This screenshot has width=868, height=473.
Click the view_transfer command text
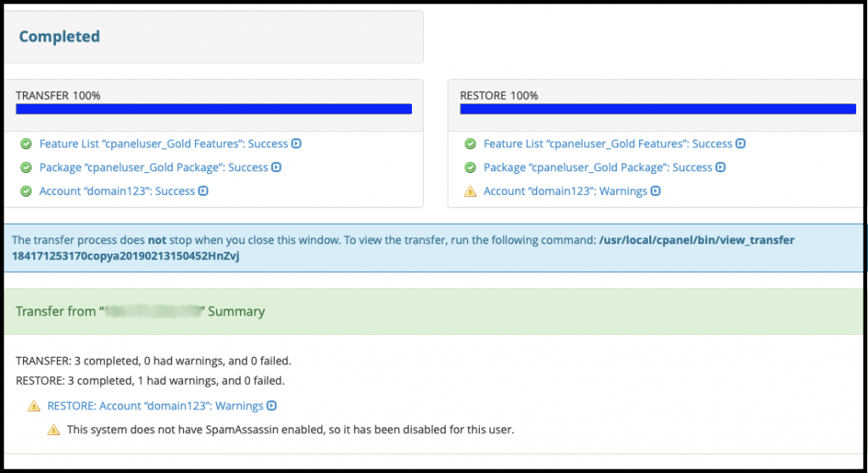click(x=403, y=248)
